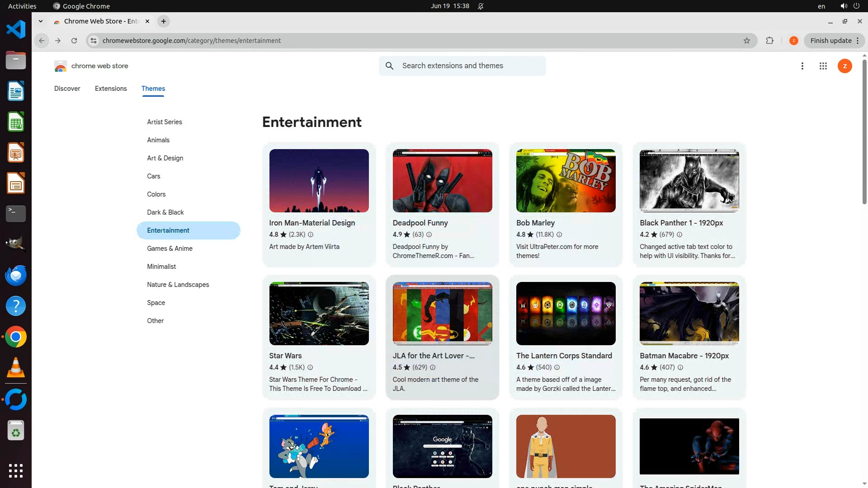
Task: Bookmark this page with star icon
Action: tap(746, 41)
